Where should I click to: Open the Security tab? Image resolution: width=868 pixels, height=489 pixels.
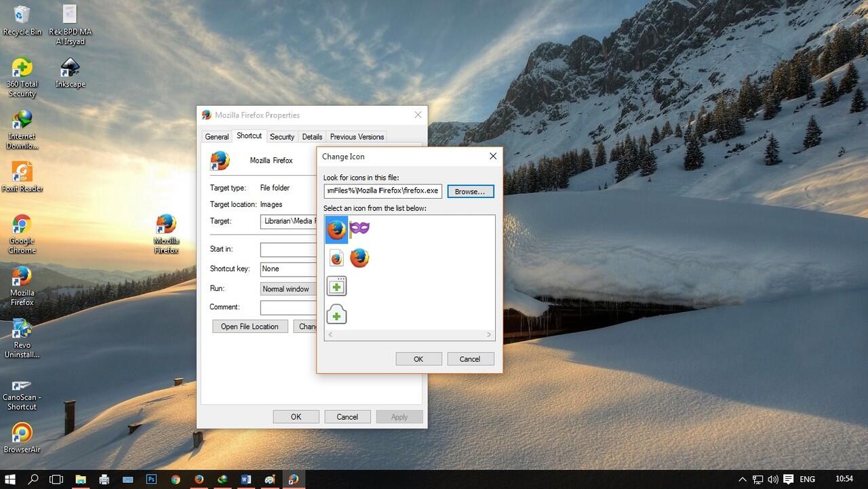282,137
